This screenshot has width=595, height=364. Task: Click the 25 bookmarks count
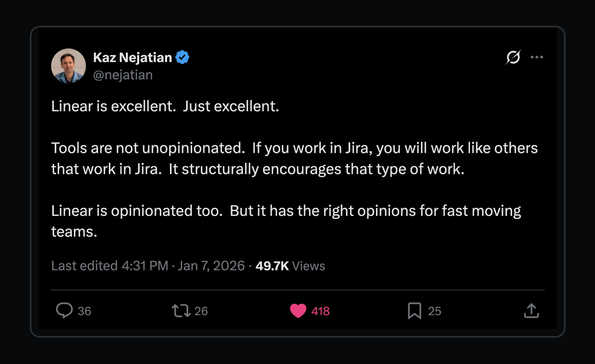434,311
